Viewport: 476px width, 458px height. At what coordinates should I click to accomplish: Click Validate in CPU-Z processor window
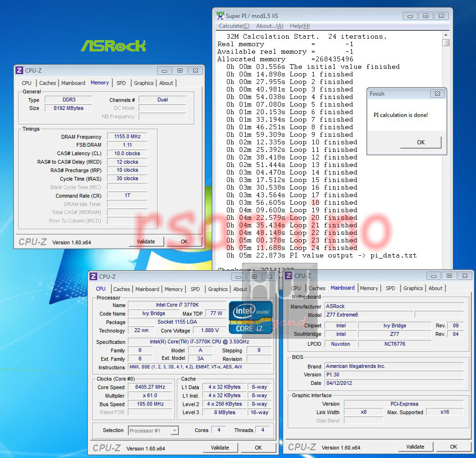(x=220, y=448)
